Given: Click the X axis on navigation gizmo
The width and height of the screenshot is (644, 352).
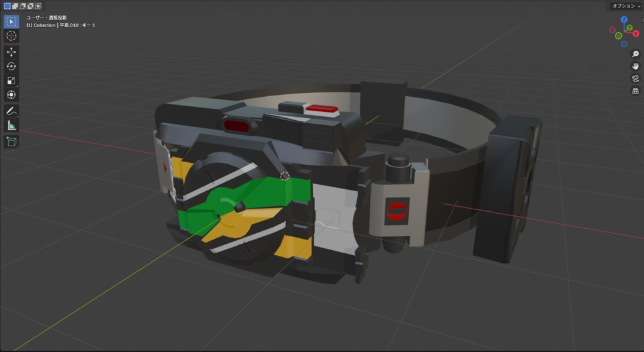Looking at the screenshot, I should point(636,34).
